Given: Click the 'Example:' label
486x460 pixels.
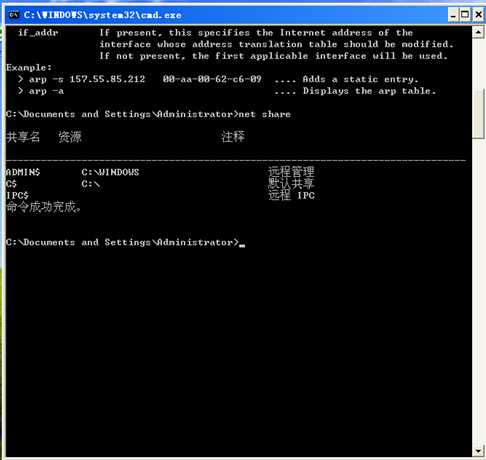Looking at the screenshot, I should pos(29,68).
